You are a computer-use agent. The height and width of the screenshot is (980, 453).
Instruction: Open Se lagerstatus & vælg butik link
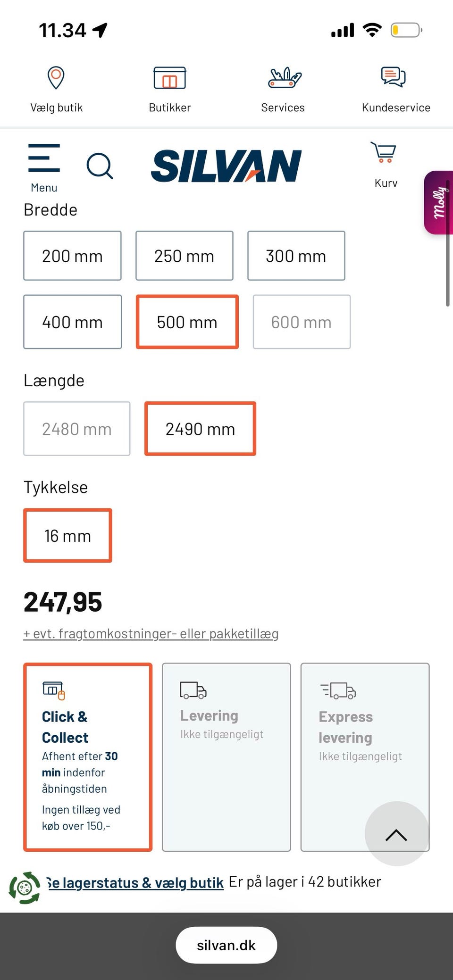[x=135, y=883]
